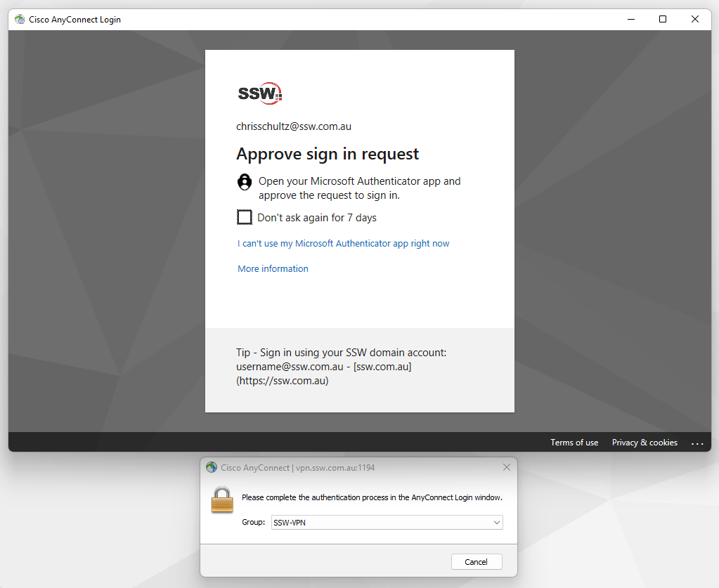Maximize the Cisco AnyConnect Login window
The width and height of the screenshot is (719, 588).
click(x=662, y=20)
